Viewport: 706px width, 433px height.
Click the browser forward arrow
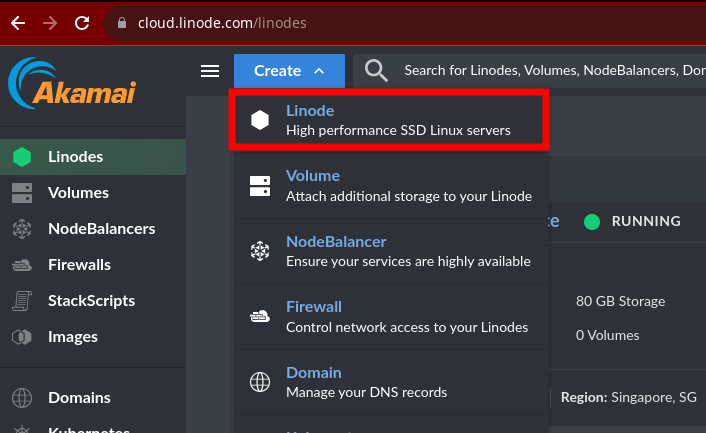pyautogui.click(x=50, y=23)
